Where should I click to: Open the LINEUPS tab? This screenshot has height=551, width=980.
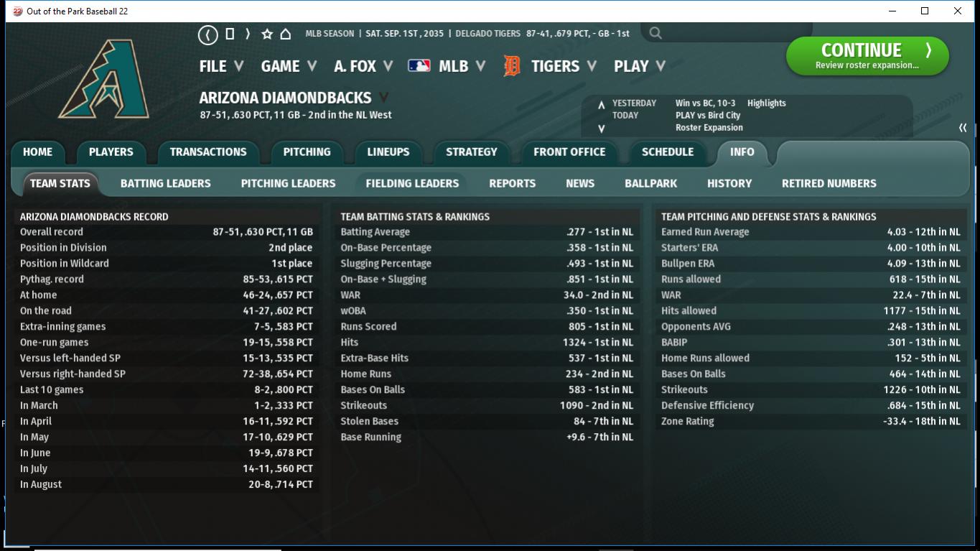(x=388, y=152)
